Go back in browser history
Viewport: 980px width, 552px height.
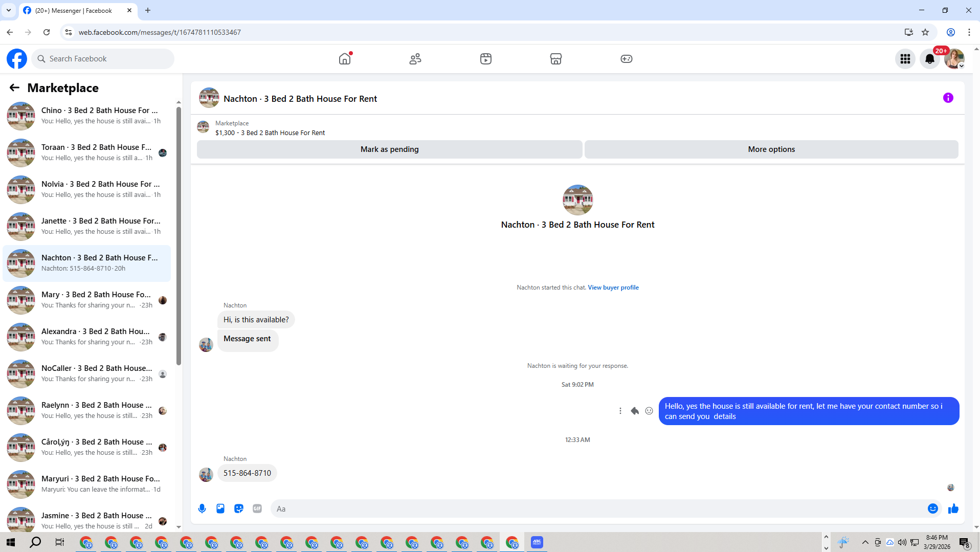10,32
